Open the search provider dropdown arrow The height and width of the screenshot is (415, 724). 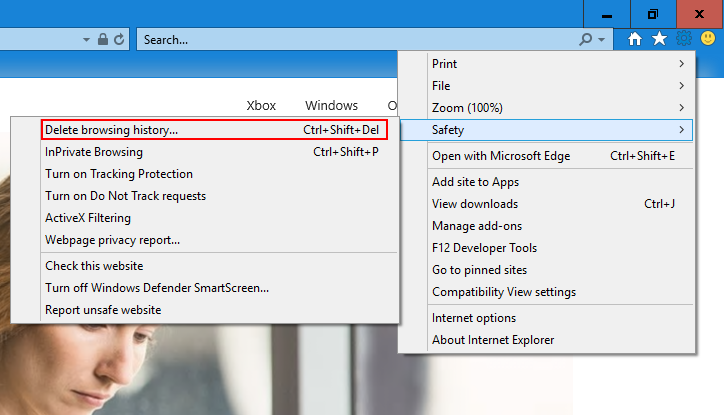click(x=601, y=40)
